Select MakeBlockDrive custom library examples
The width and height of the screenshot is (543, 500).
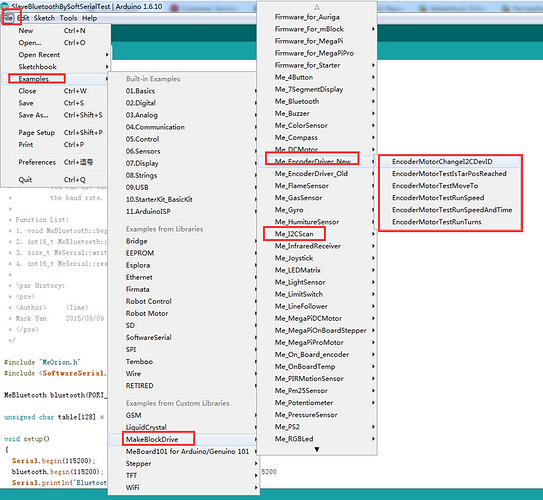tap(184, 439)
